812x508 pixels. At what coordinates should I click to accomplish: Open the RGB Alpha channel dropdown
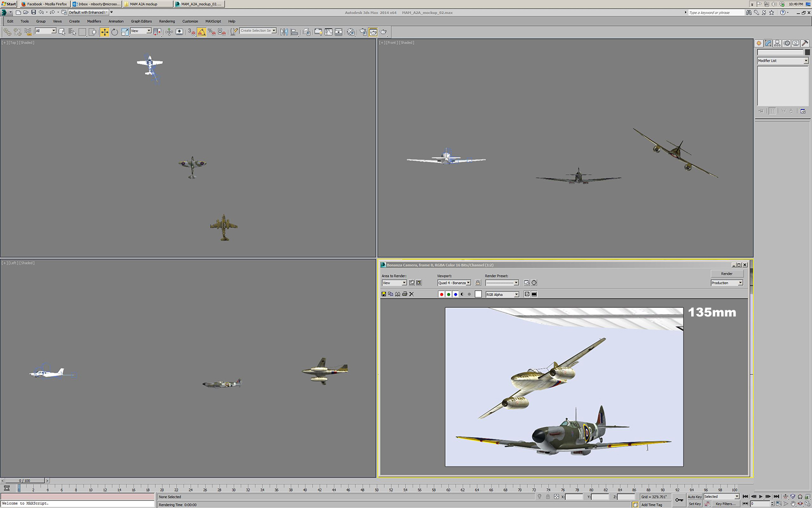(x=502, y=295)
